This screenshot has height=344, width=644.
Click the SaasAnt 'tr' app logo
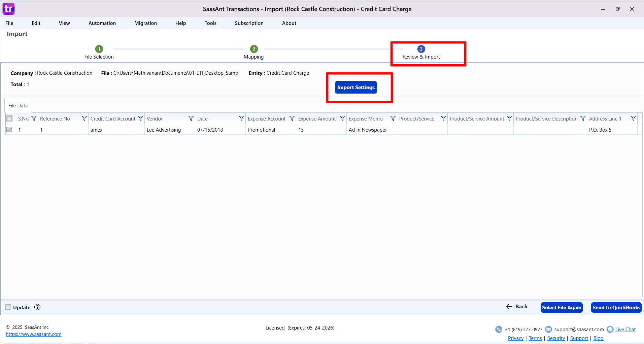(x=8, y=9)
